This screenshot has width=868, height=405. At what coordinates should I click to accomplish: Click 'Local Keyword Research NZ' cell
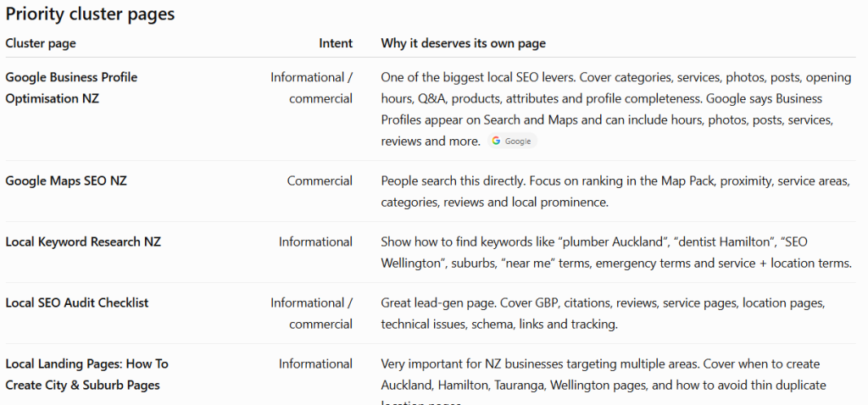point(83,241)
